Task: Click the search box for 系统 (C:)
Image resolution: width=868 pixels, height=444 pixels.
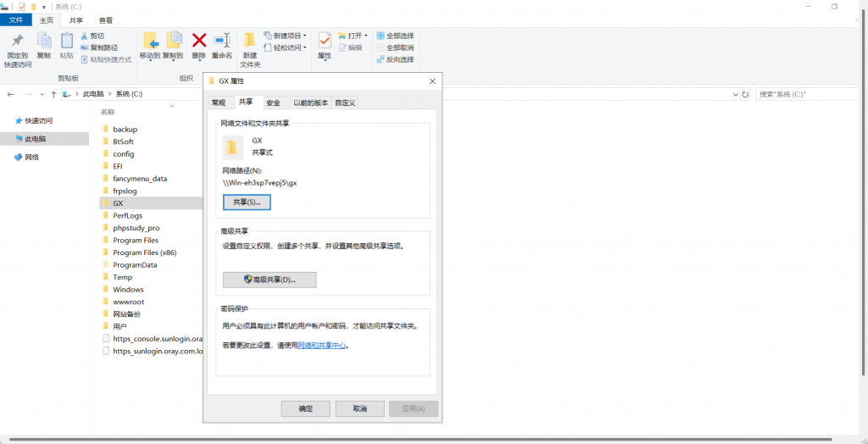Action: 805,94
